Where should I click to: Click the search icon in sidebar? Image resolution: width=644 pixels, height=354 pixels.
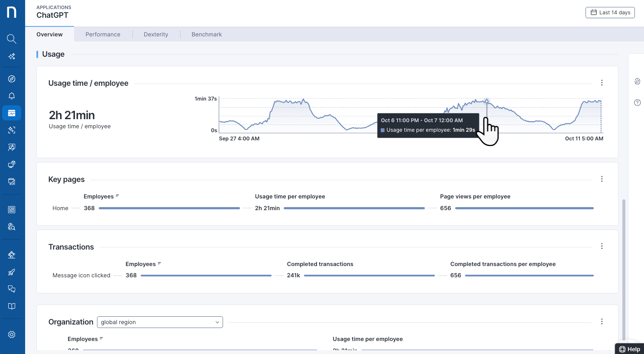(x=12, y=39)
